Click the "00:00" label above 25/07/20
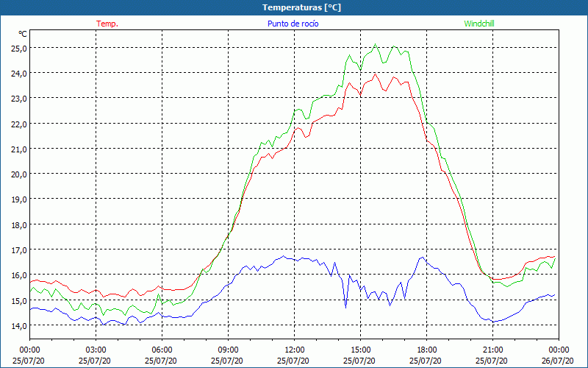Image resolution: width=588 pixels, height=368 pixels. 29,350
